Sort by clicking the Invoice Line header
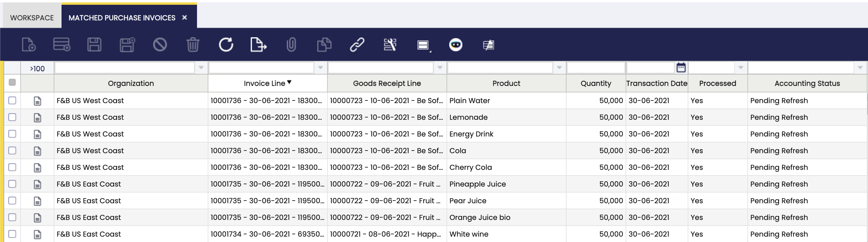Screen dimensions: 868x242 267,83
